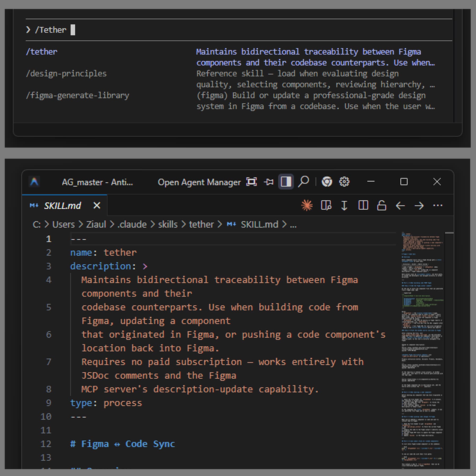Click the 'name: tether' line

[103, 253]
